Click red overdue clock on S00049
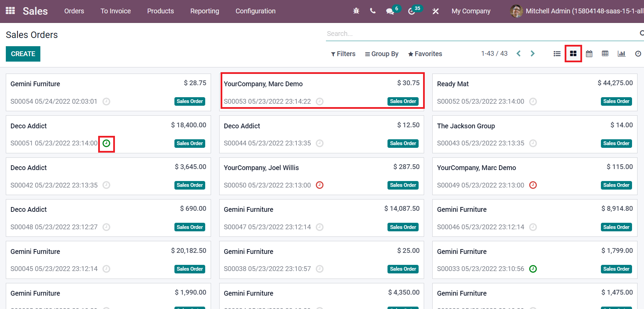The image size is (644, 309). pyautogui.click(x=533, y=185)
